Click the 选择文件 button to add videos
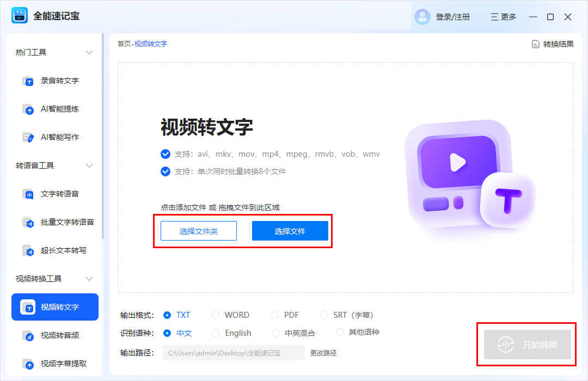The image size is (588, 381). (290, 231)
